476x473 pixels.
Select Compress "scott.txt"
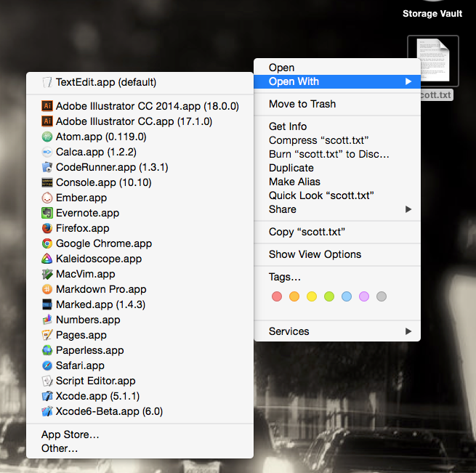click(337, 140)
